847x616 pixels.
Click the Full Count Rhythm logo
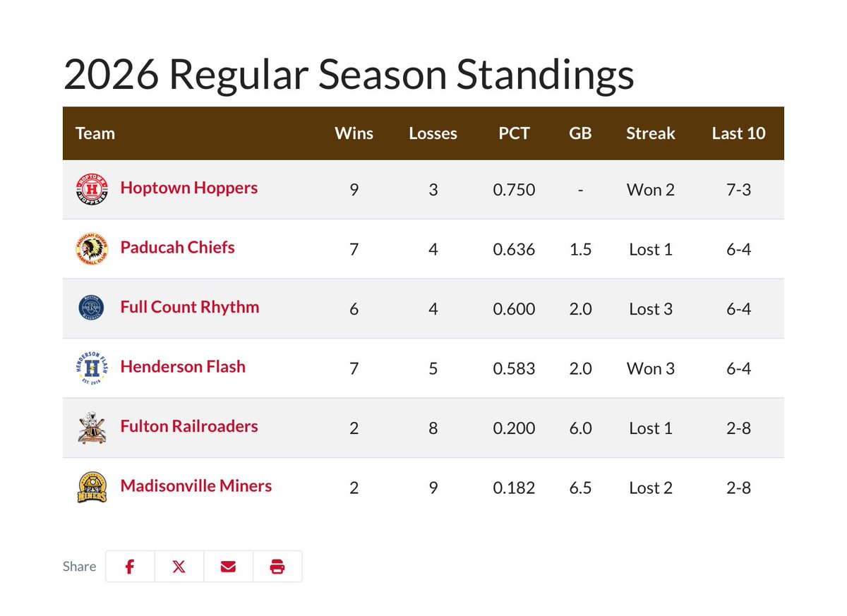point(92,308)
